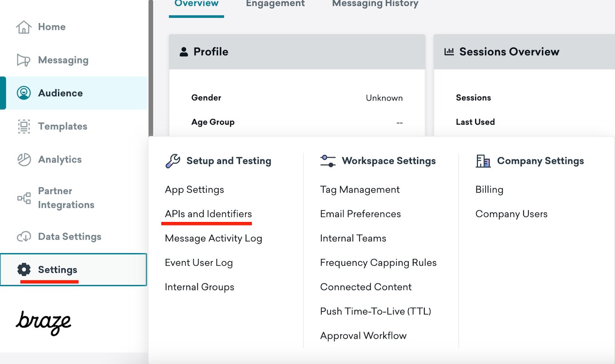Click the Home house icon
The width and height of the screenshot is (615, 364).
pyautogui.click(x=24, y=27)
